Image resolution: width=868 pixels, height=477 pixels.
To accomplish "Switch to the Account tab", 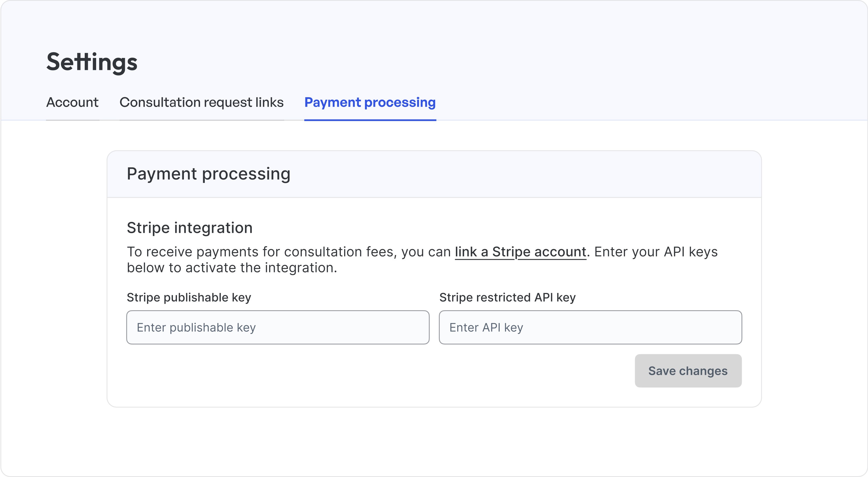I will (x=72, y=102).
